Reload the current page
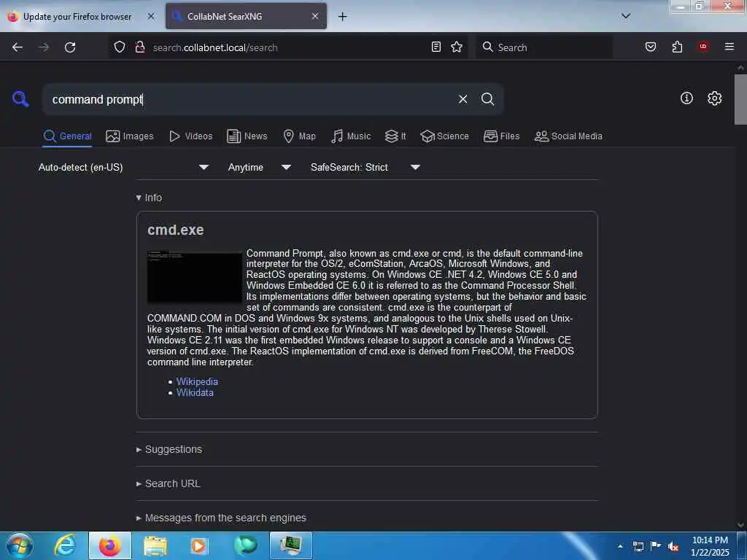 coord(70,47)
